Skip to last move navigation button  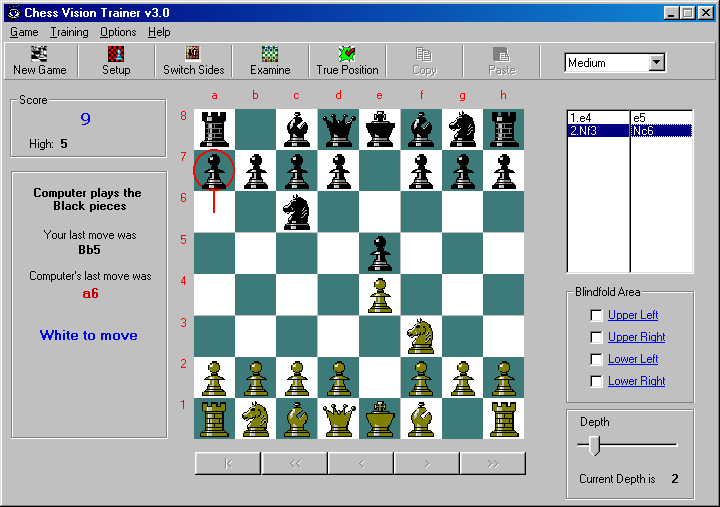point(493,463)
